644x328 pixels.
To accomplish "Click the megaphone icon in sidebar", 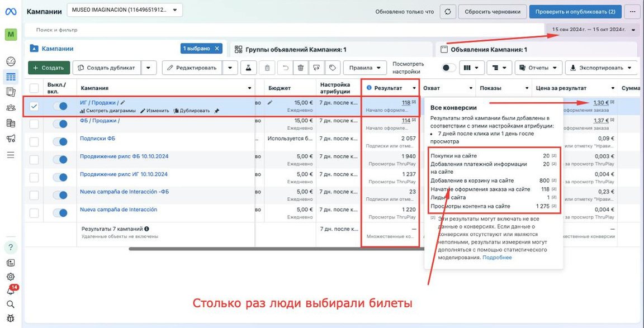I will (x=11, y=139).
